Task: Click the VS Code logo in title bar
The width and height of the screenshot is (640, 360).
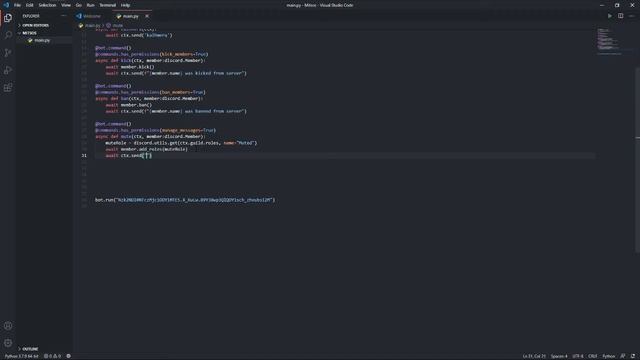Action: (x=6, y=5)
